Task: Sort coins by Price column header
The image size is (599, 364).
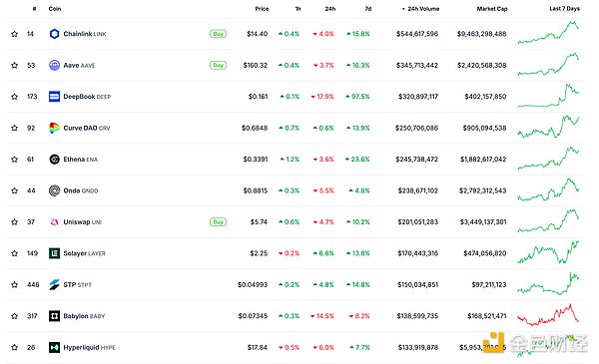Action: click(x=262, y=9)
